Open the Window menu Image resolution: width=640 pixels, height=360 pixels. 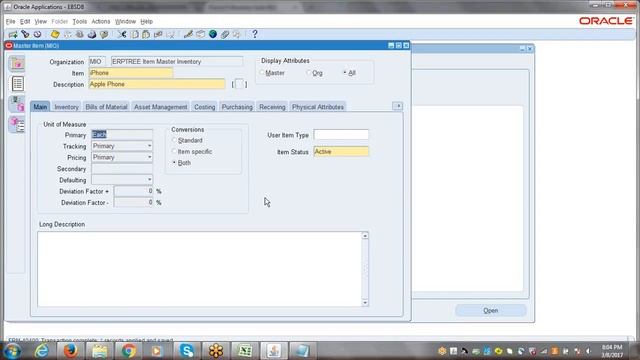[125, 22]
